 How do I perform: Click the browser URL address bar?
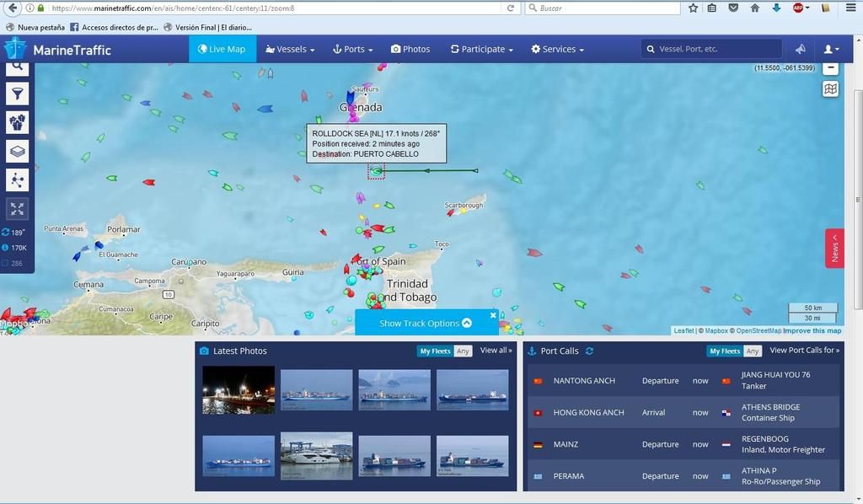(x=276, y=8)
